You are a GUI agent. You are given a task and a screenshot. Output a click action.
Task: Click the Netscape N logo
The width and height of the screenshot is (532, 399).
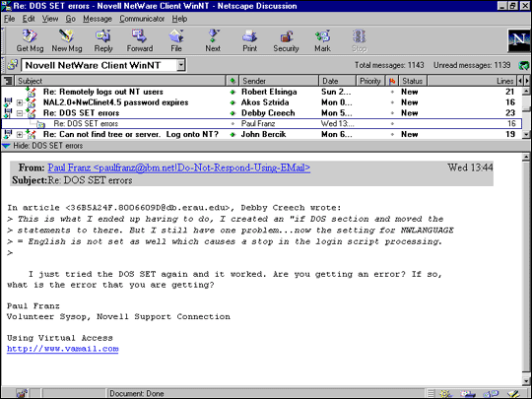pyautogui.click(x=518, y=40)
